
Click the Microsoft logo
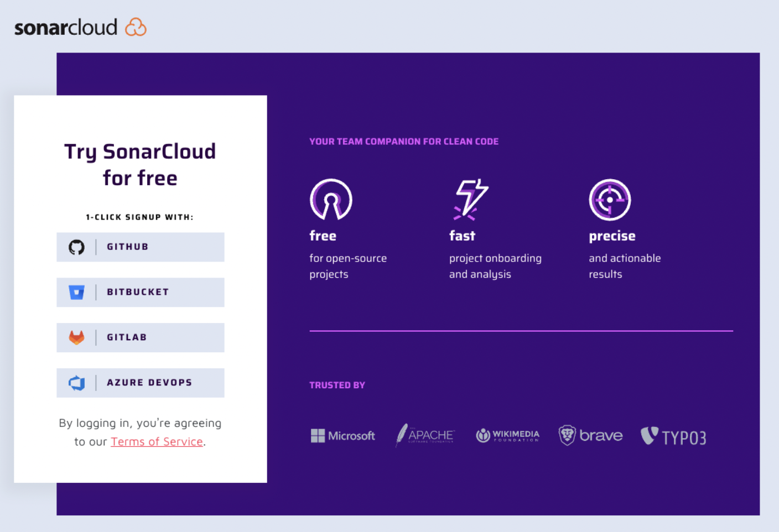[x=343, y=436]
